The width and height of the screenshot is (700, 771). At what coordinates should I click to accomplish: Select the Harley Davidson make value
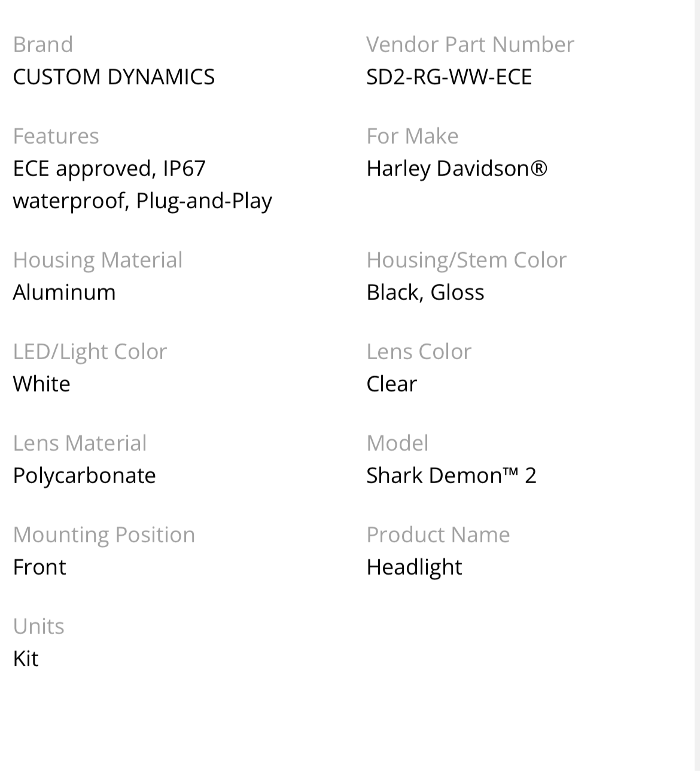pyautogui.click(x=456, y=168)
